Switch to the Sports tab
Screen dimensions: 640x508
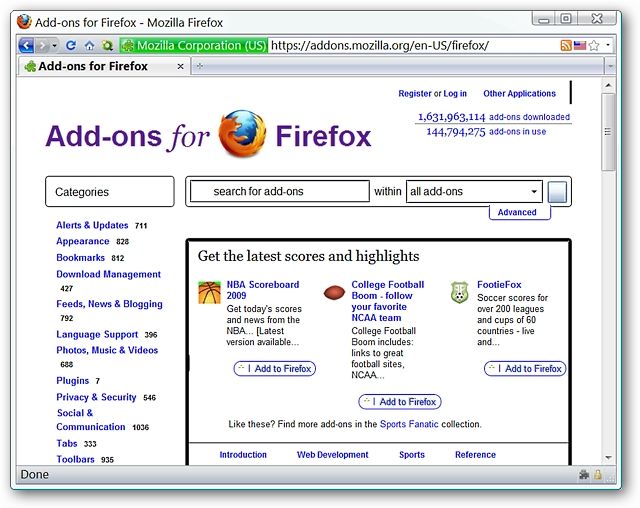(x=412, y=455)
